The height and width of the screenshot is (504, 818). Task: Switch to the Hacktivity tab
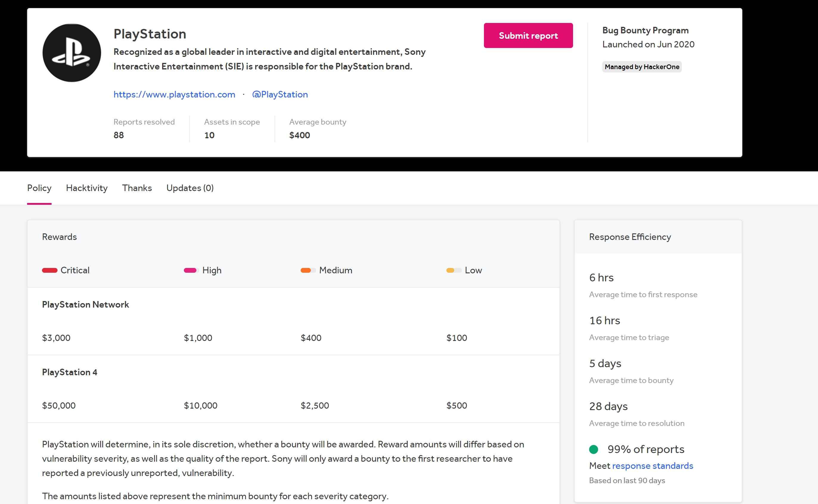pos(87,188)
